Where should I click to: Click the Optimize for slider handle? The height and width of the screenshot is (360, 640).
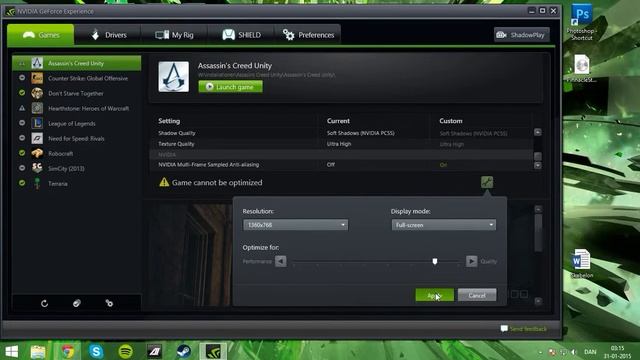tap(435, 261)
